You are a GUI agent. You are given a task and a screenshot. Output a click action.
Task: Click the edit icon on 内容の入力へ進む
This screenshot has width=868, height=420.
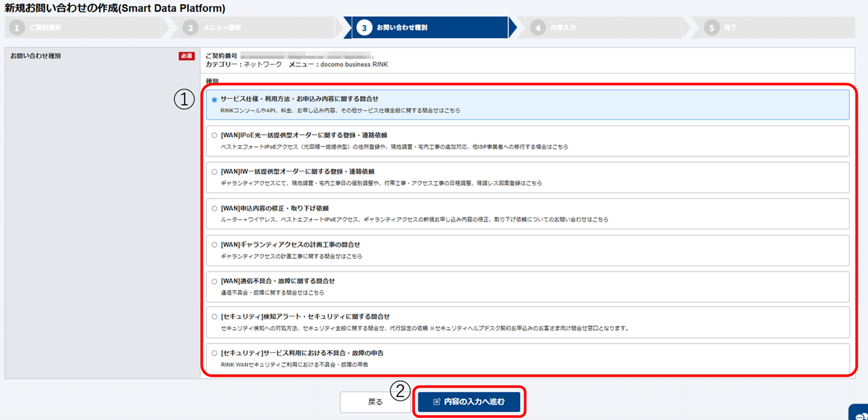click(437, 402)
